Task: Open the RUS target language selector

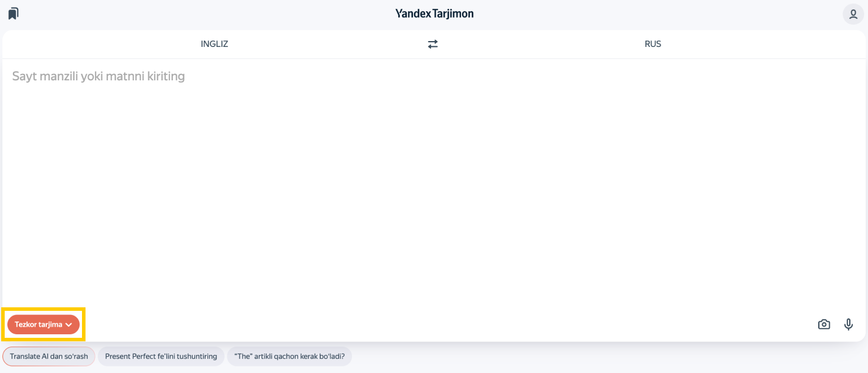Action: click(652, 44)
